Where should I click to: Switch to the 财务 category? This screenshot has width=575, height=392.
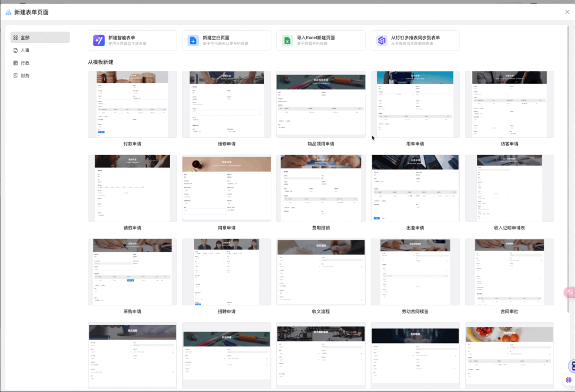pos(25,75)
